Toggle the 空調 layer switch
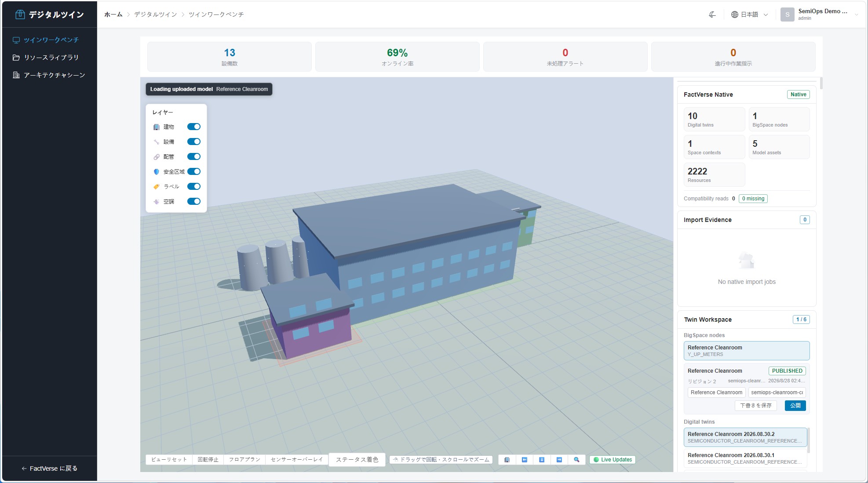The image size is (868, 483). click(x=194, y=201)
